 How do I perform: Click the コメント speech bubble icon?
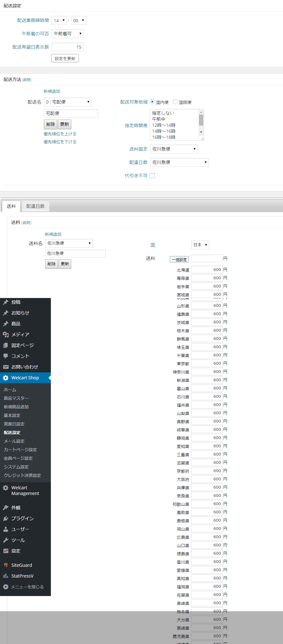[x=6, y=356]
